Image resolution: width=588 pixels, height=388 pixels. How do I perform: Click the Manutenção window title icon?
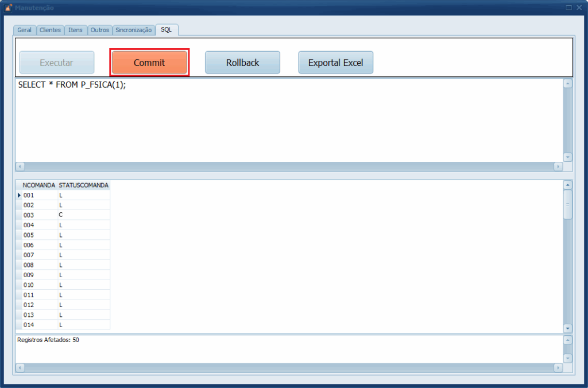[8, 7]
